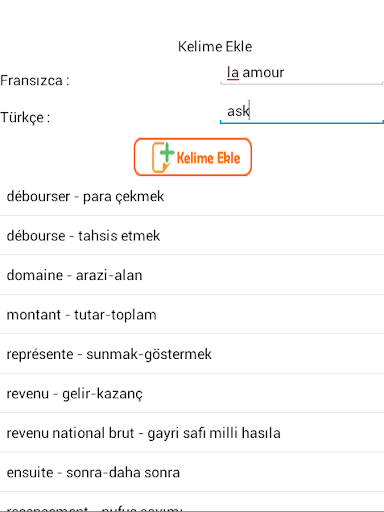This screenshot has width=384, height=512.
Task: Click the orange Kelime Ekle button
Action: click(193, 157)
